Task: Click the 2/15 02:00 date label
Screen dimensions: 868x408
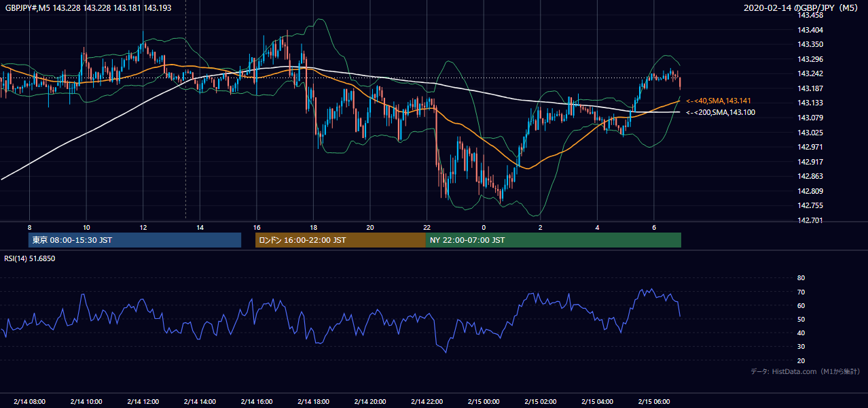Action: coord(540,402)
